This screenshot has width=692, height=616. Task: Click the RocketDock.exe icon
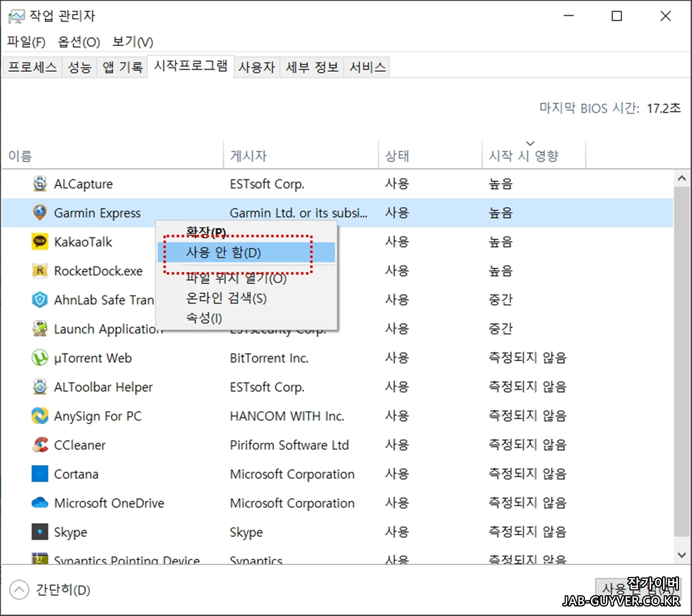coord(40,271)
